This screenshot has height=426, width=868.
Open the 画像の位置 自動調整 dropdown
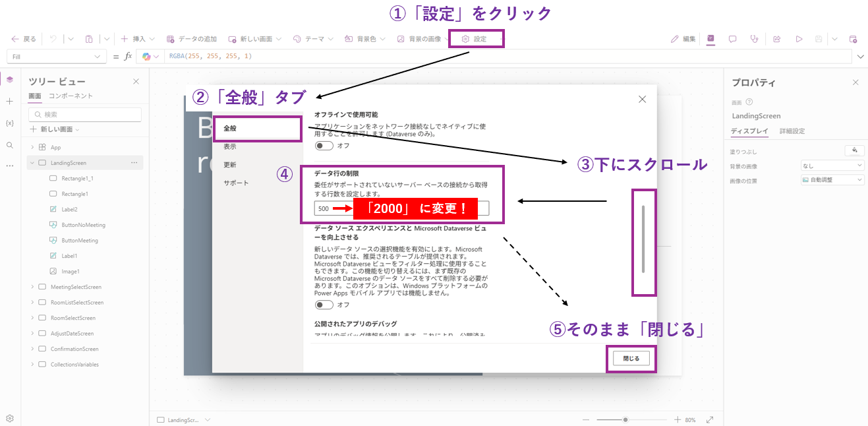point(832,179)
